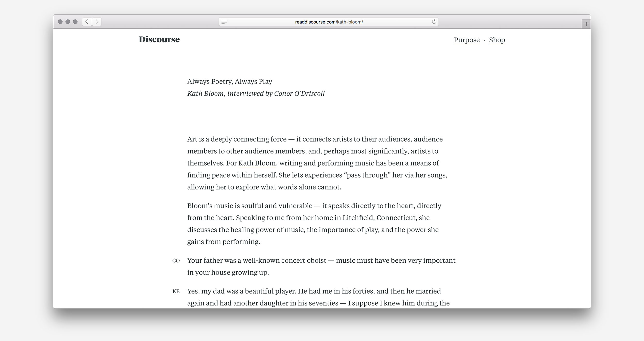Go back using the browser back arrow
The image size is (644, 341).
click(87, 22)
